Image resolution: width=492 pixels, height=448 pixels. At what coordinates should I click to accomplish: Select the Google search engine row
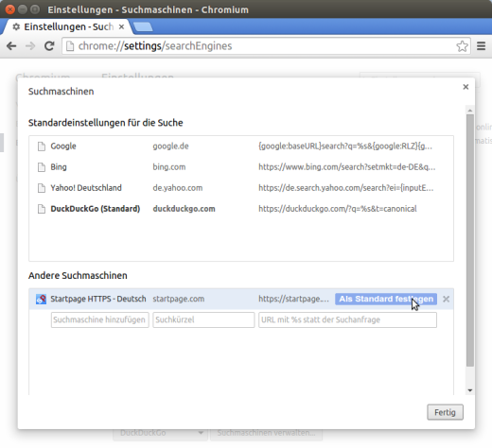241,146
